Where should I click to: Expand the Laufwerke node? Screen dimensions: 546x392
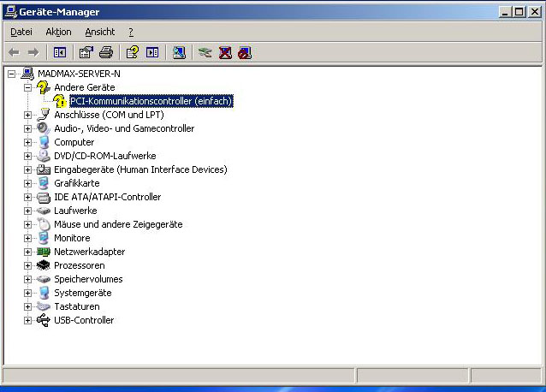pyautogui.click(x=28, y=211)
